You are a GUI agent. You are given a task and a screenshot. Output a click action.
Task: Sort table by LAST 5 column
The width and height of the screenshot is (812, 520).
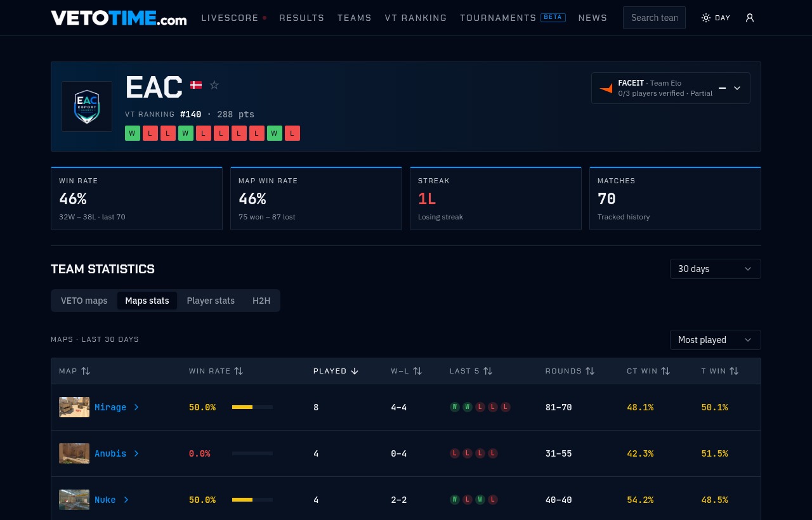click(471, 371)
